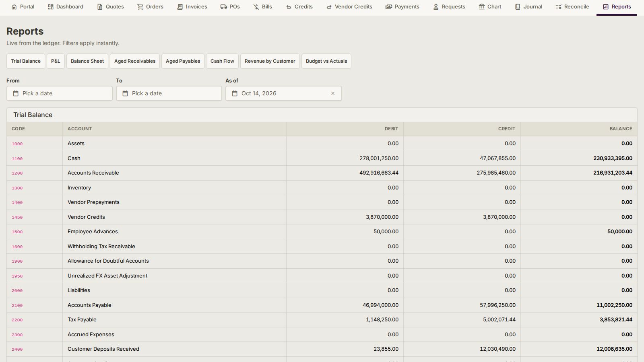Click the Credits undo-arrow icon

coord(289,7)
